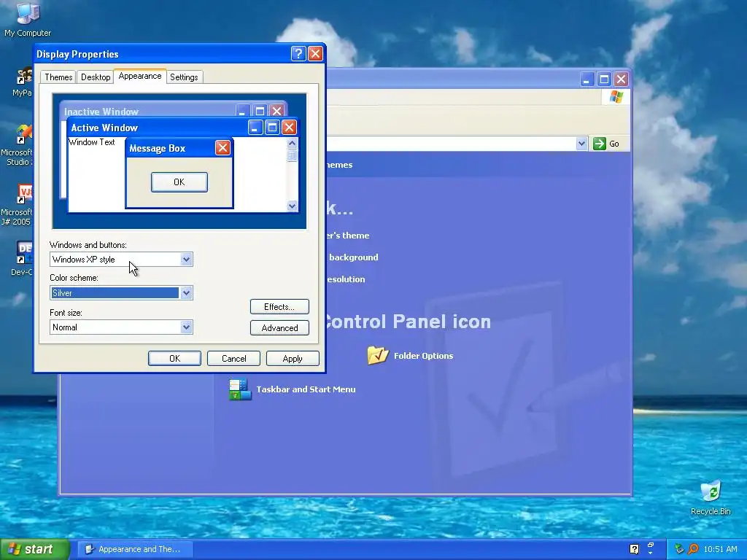Click the Folder Options icon
The image size is (747, 560).
pyautogui.click(x=378, y=355)
